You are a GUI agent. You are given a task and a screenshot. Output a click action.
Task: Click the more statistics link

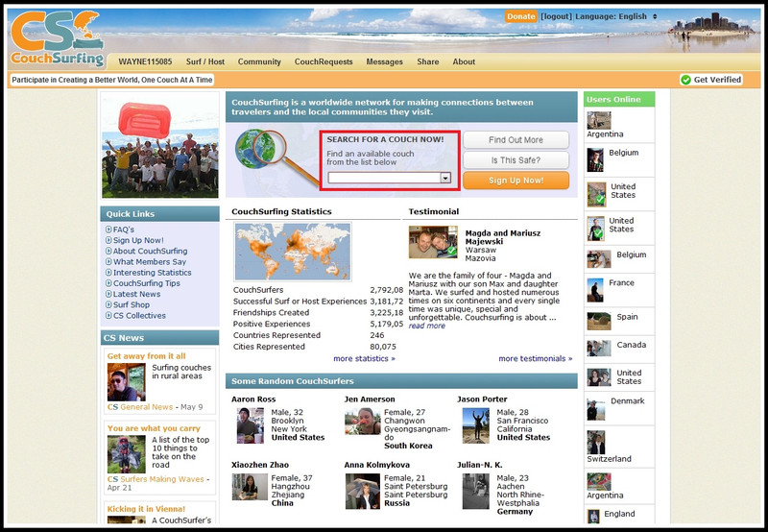click(364, 358)
